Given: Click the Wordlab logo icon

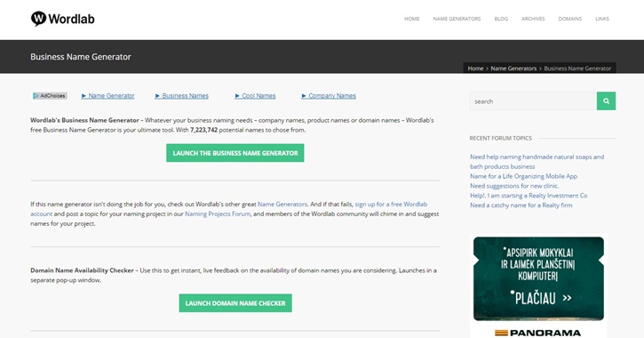Looking at the screenshot, I should click(x=38, y=19).
